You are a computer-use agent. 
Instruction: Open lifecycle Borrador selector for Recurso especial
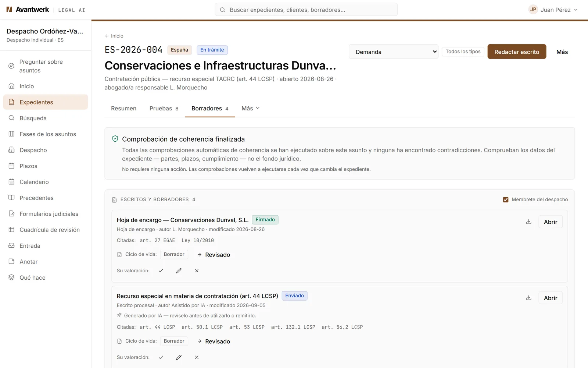tap(174, 341)
